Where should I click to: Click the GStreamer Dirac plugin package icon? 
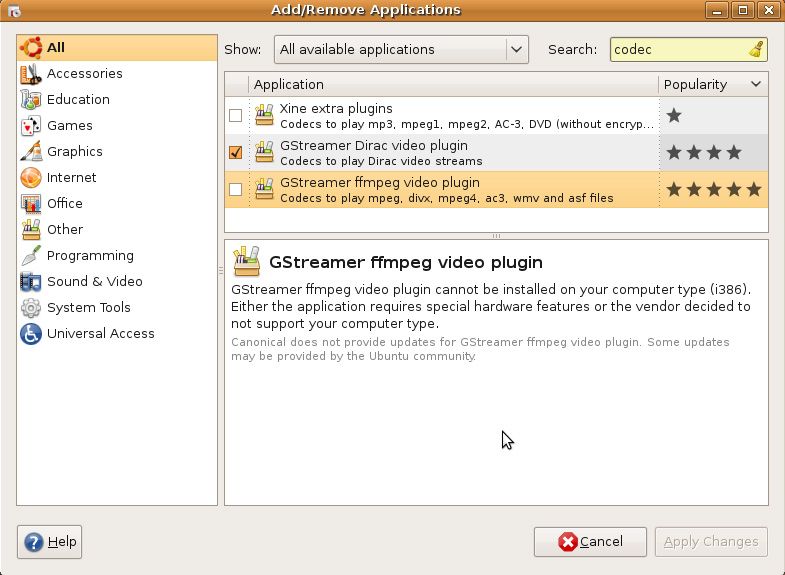click(264, 152)
